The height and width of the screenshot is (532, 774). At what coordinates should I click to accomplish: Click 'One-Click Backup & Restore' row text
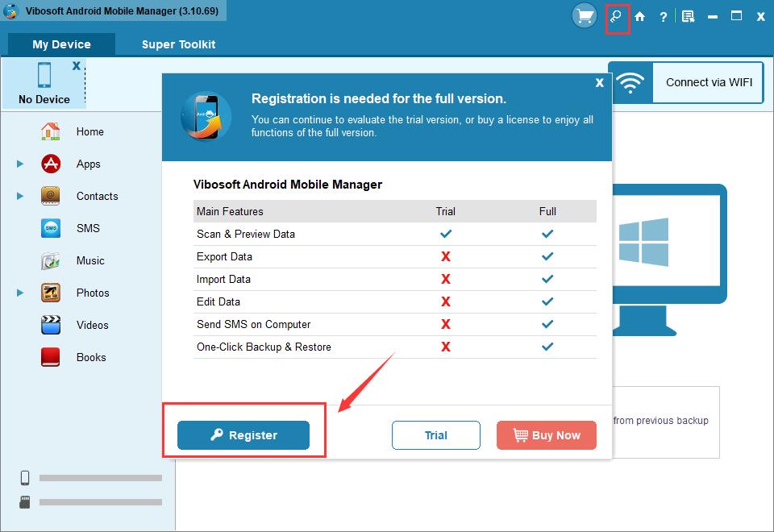264,347
